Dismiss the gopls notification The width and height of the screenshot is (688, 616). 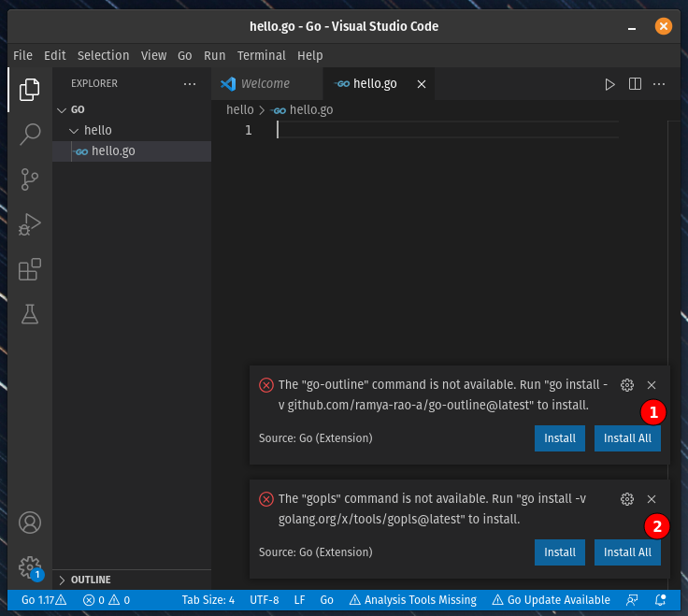pos(652,499)
